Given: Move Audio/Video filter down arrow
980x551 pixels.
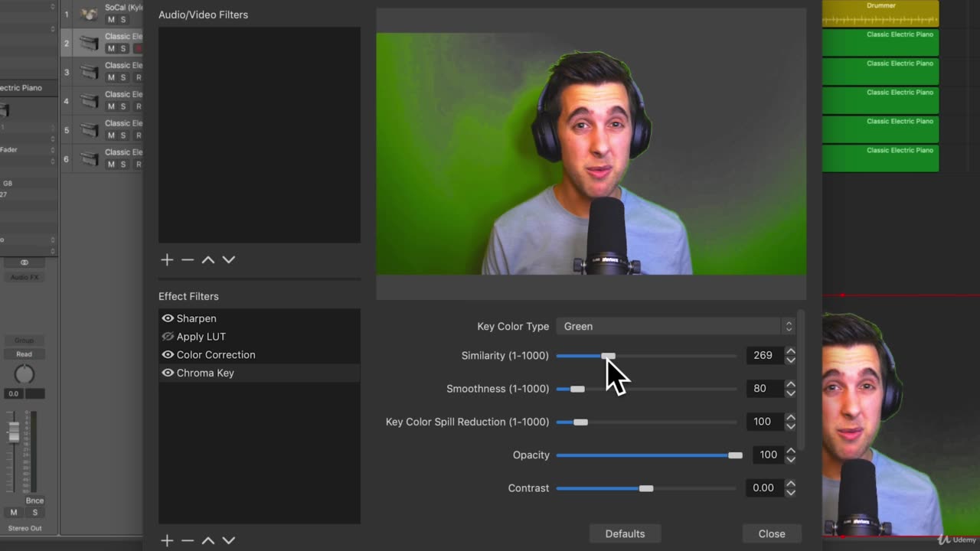Looking at the screenshot, I should [228, 259].
